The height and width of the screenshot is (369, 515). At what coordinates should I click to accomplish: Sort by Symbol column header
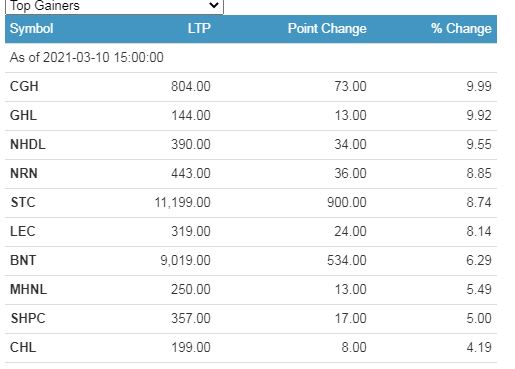[x=32, y=29]
